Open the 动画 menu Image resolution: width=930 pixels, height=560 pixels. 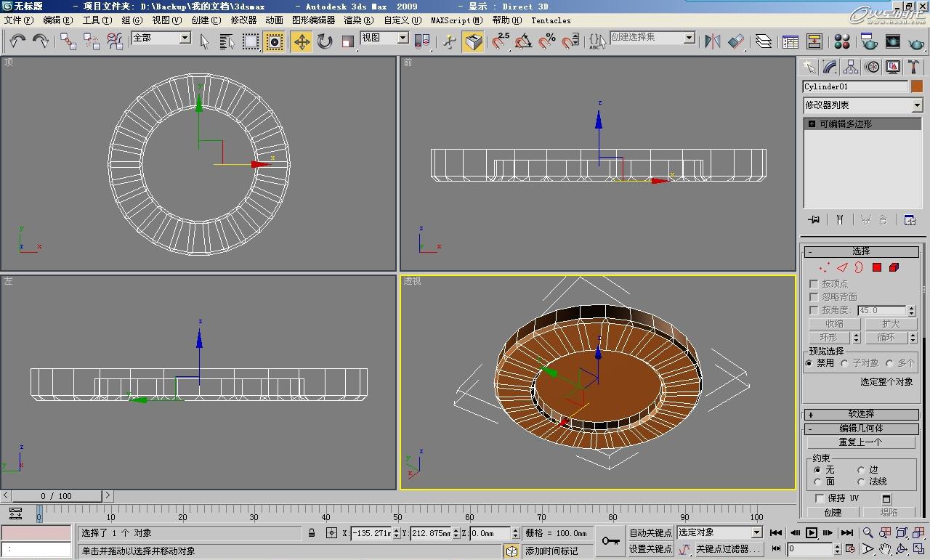tap(274, 20)
